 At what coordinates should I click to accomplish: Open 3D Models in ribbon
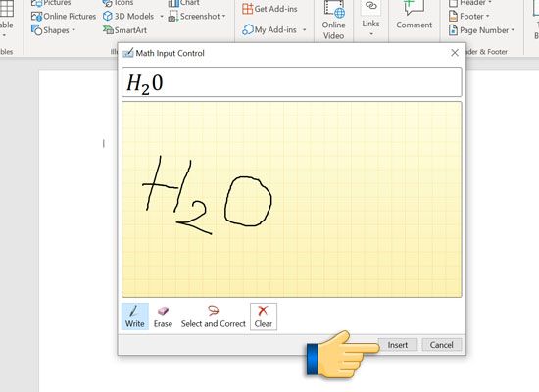tap(129, 16)
